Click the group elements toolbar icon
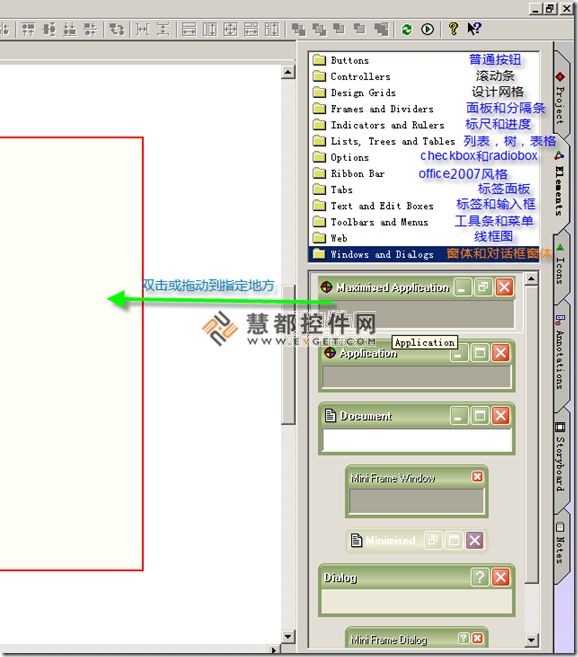Image resolution: width=578 pixels, height=657 pixels. pyautogui.click(x=381, y=29)
